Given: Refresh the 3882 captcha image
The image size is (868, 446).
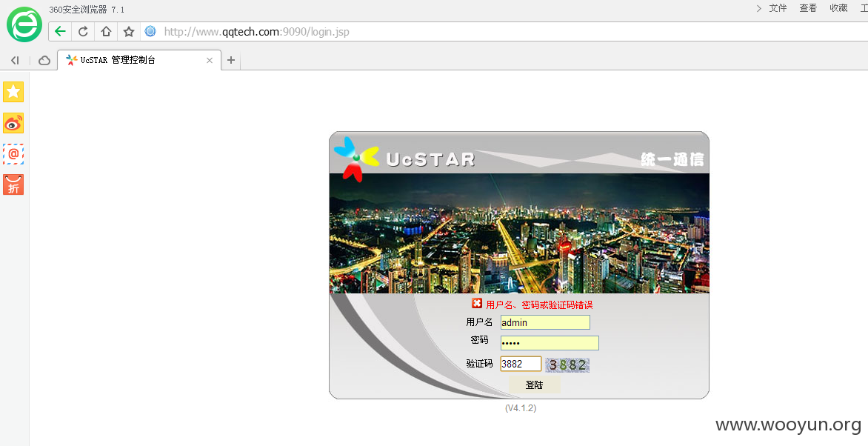Looking at the screenshot, I should pos(567,365).
